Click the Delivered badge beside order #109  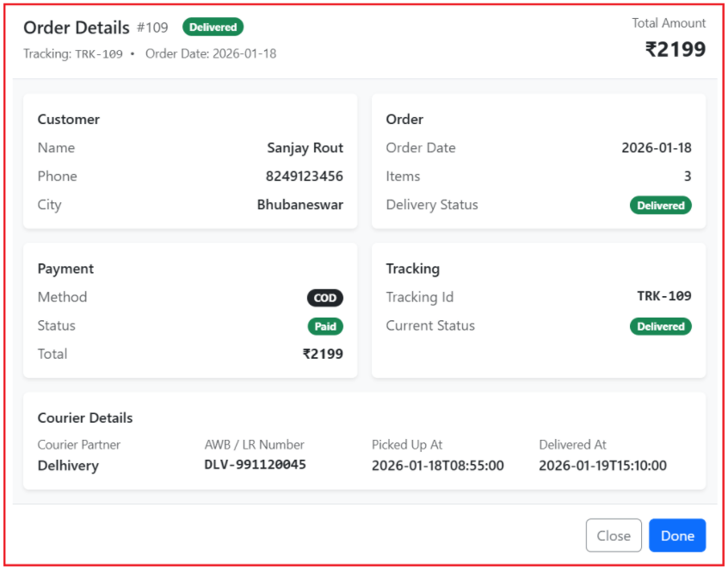coord(213,28)
